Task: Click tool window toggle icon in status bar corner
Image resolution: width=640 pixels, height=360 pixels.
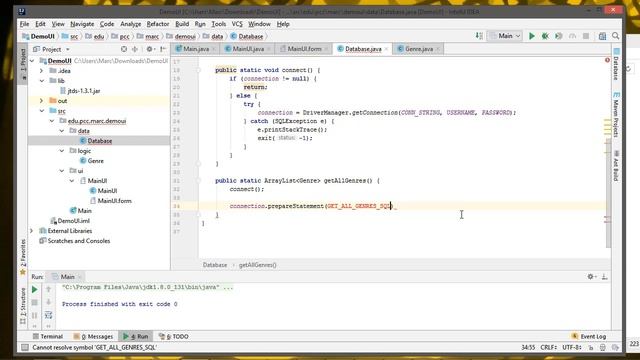Action: click(25, 347)
